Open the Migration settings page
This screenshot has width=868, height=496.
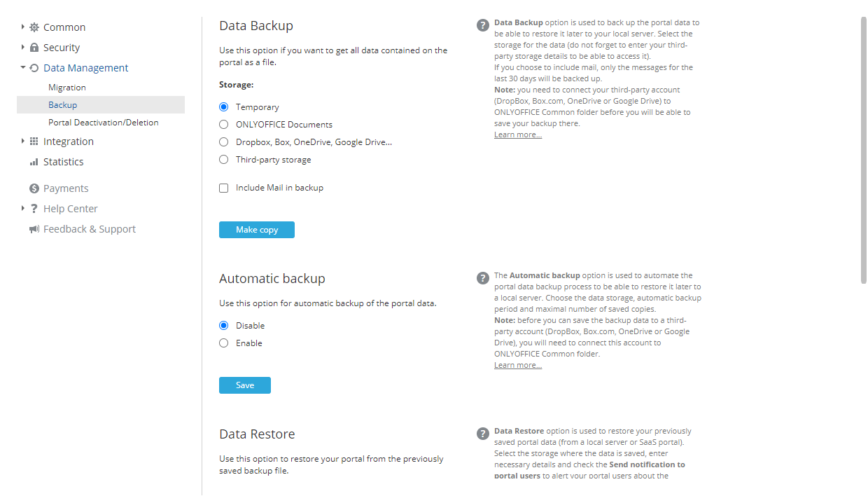point(67,87)
